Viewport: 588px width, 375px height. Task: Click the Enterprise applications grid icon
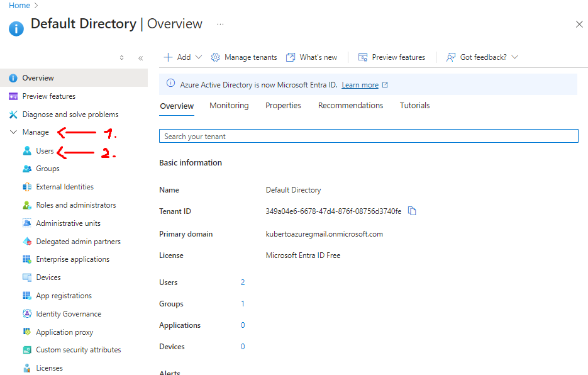27,259
